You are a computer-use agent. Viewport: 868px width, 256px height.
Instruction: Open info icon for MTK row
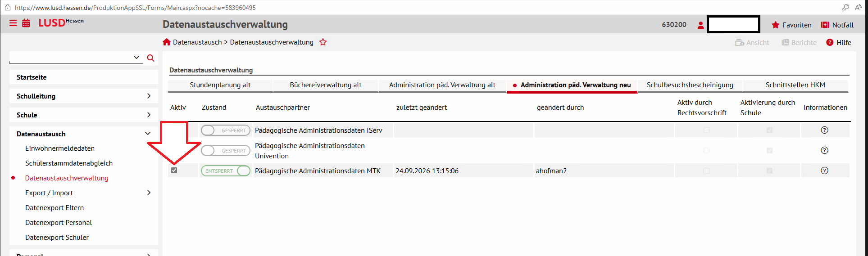click(x=824, y=171)
